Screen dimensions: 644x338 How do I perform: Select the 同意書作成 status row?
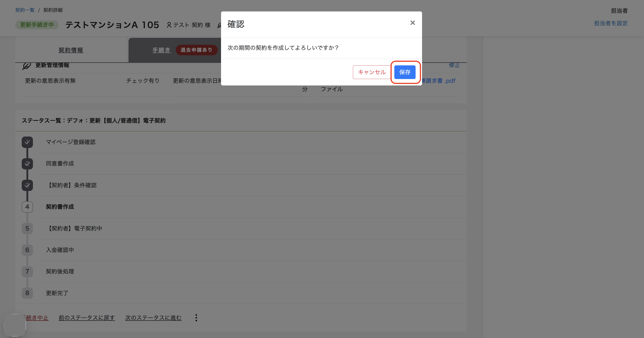click(253, 164)
